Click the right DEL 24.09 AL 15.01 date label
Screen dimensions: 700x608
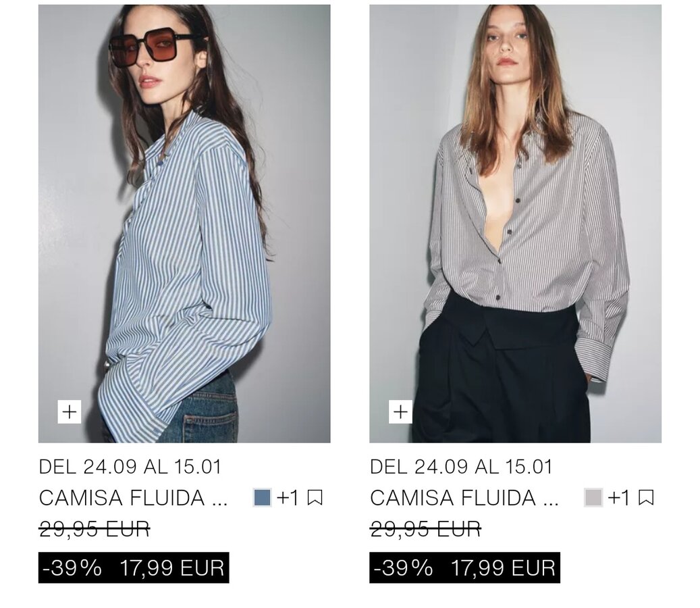point(461,467)
